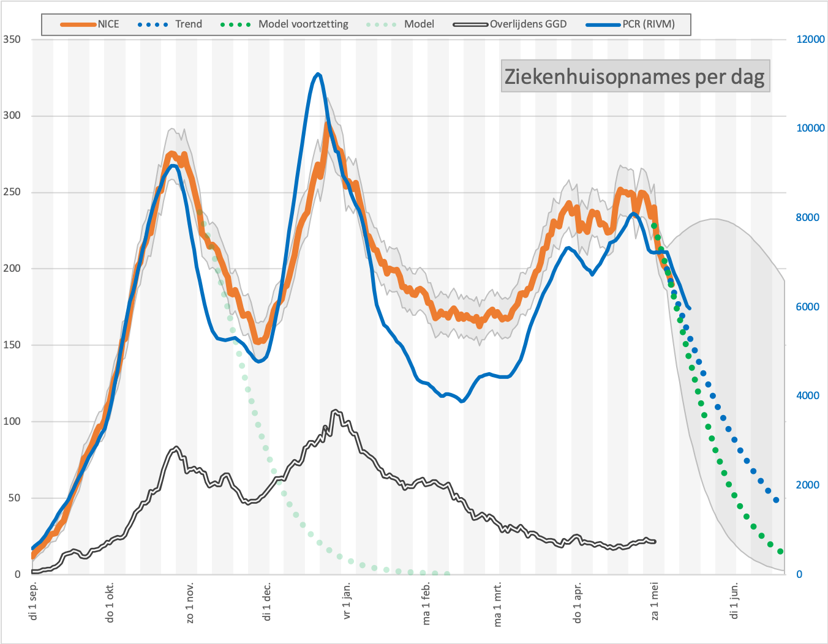Click the Model legend label

tap(419, 24)
